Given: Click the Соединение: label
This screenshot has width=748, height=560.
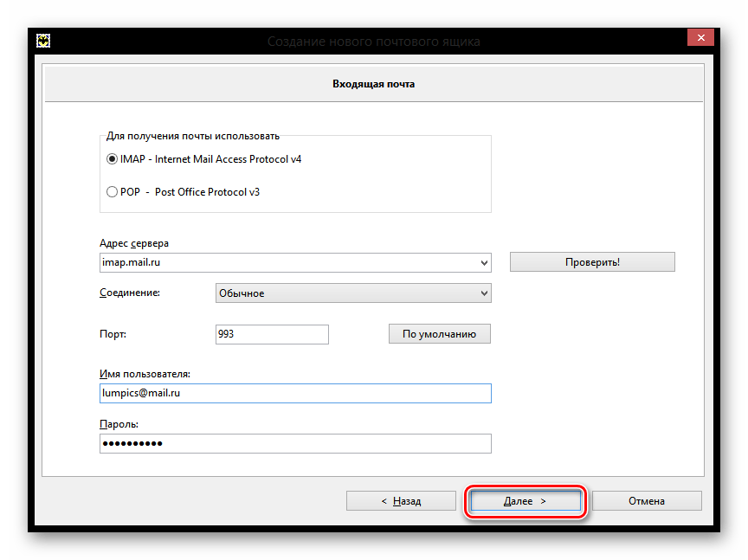Looking at the screenshot, I should [x=130, y=293].
